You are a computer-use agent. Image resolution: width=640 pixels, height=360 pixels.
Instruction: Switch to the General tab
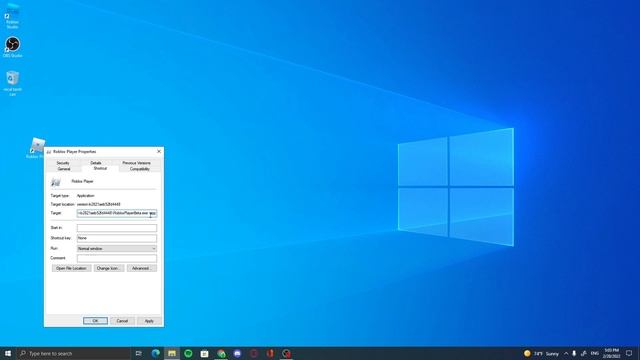[x=64, y=169]
